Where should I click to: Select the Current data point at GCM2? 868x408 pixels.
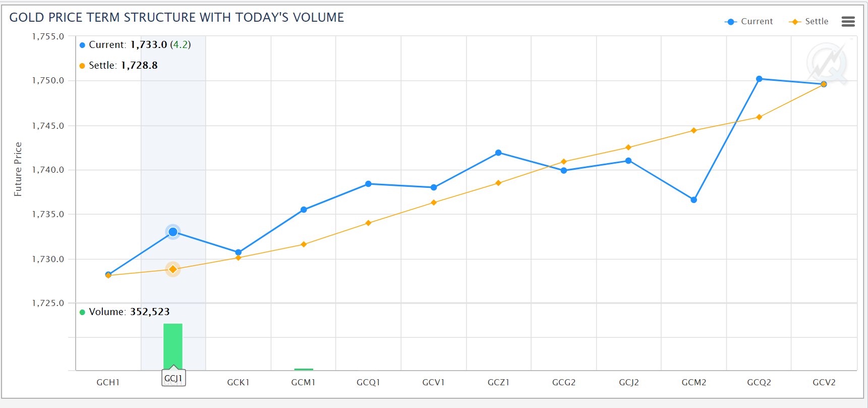click(x=694, y=200)
